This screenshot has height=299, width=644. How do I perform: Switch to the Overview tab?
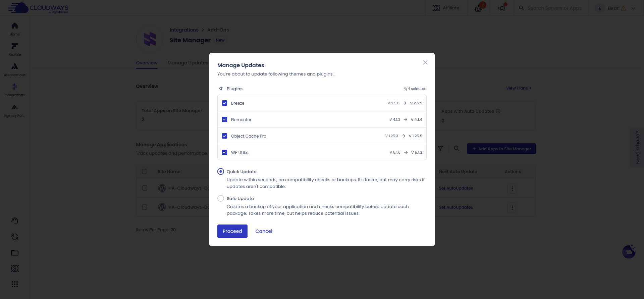[x=147, y=63]
